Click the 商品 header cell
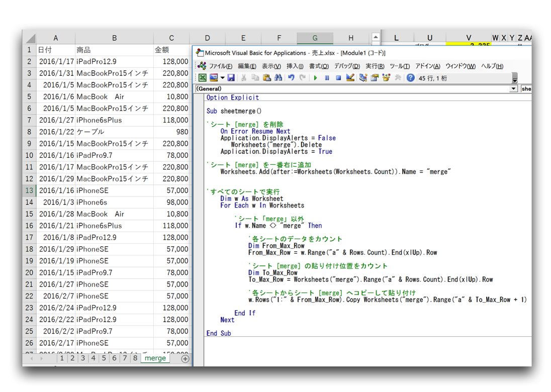The width and height of the screenshot is (551, 392). (x=114, y=50)
